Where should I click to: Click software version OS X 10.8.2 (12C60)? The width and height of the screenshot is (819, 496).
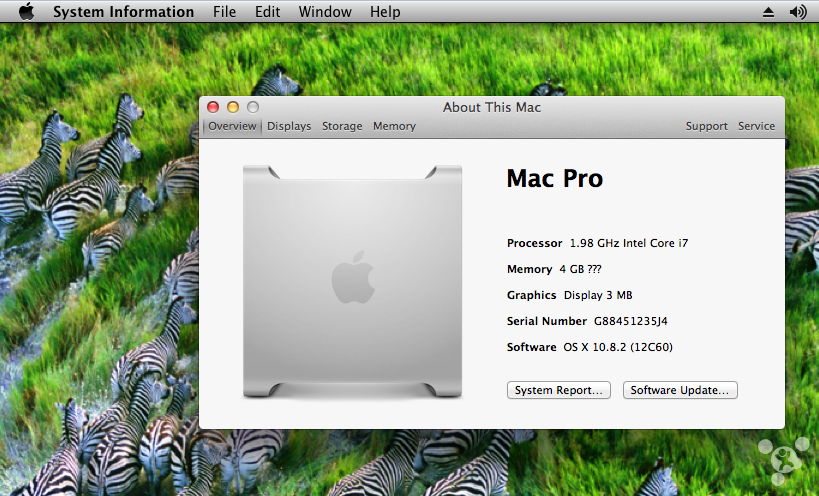pos(618,347)
